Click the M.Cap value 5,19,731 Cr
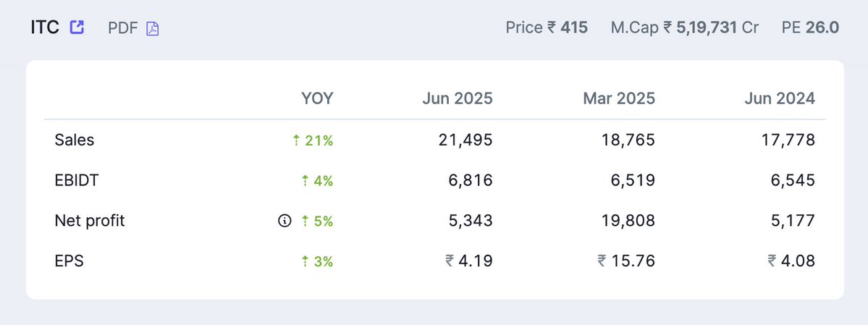Viewport: 868px width, 325px height. coord(711,27)
